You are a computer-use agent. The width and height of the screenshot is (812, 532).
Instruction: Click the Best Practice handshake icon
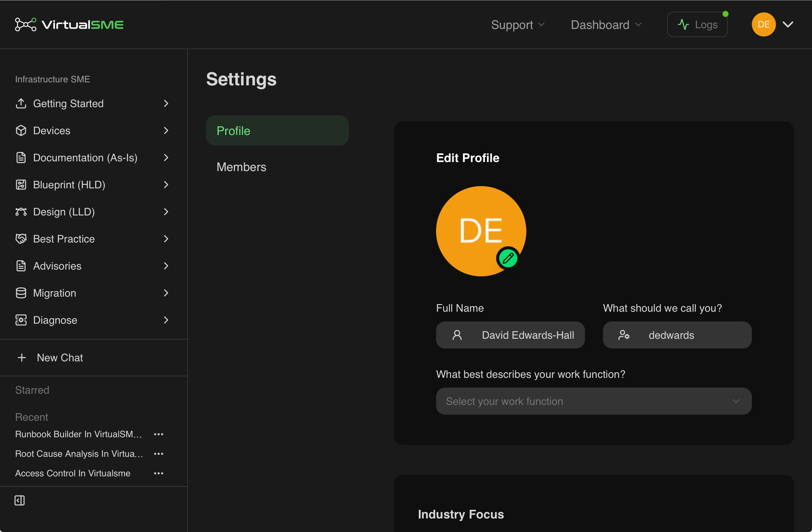coord(21,239)
